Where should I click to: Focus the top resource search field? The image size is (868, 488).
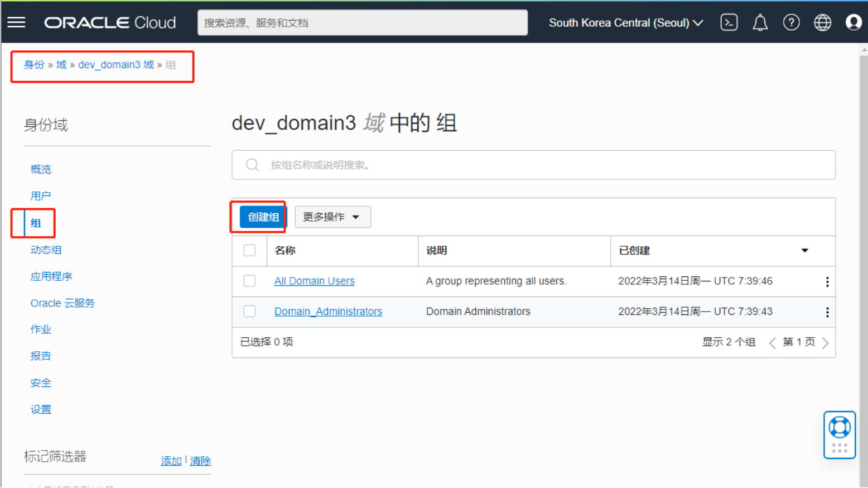coord(363,22)
